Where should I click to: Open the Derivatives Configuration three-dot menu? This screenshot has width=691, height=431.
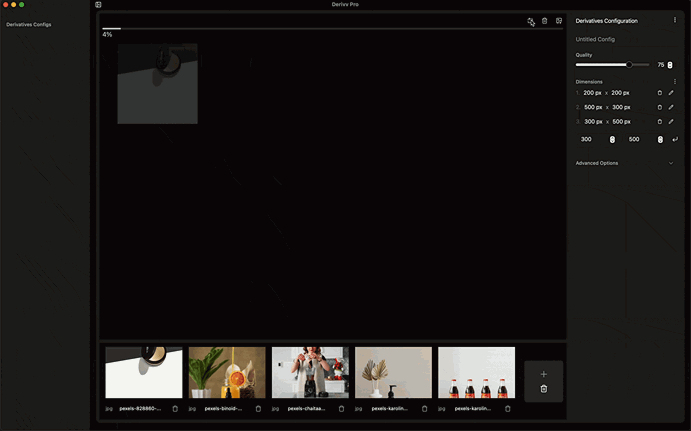(x=675, y=20)
